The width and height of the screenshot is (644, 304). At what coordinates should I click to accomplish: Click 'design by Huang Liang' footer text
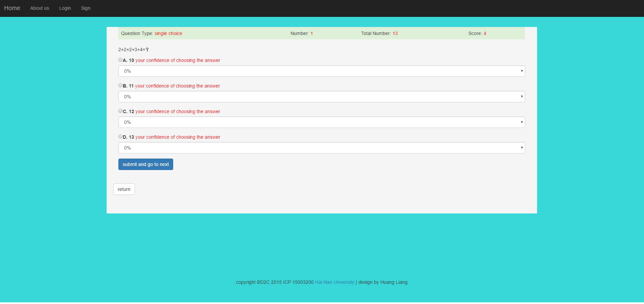coord(383,282)
